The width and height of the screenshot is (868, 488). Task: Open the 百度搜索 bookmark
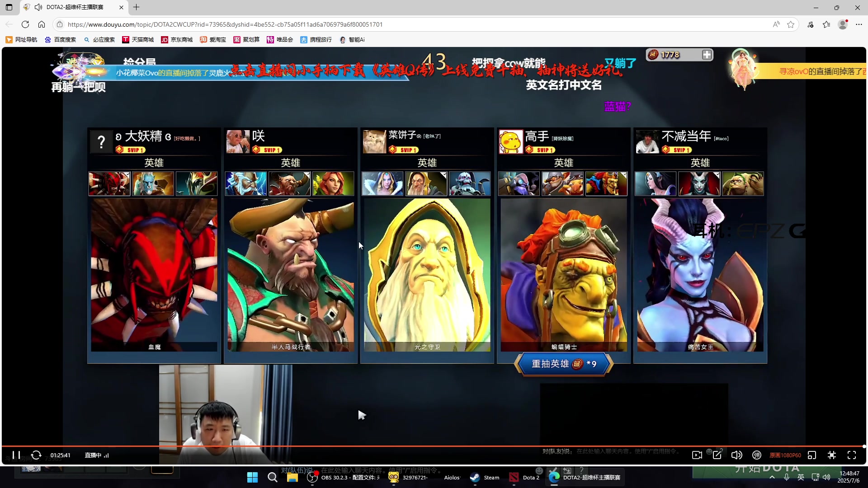pos(60,40)
